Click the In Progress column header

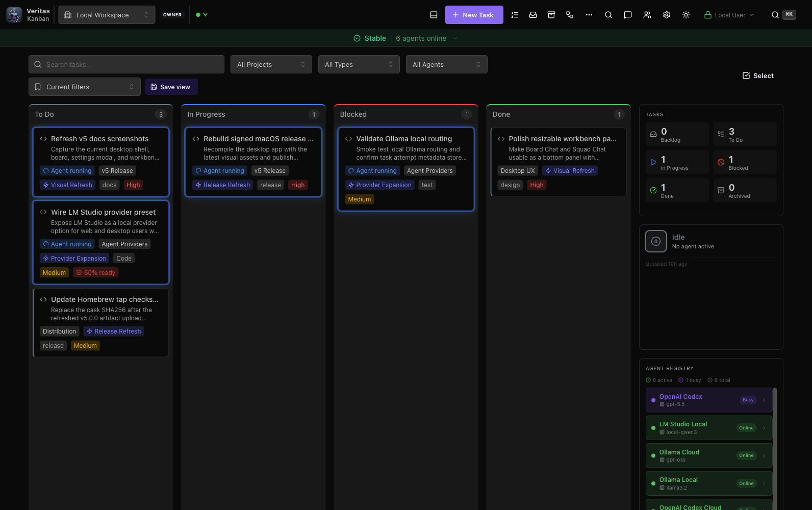coord(253,114)
